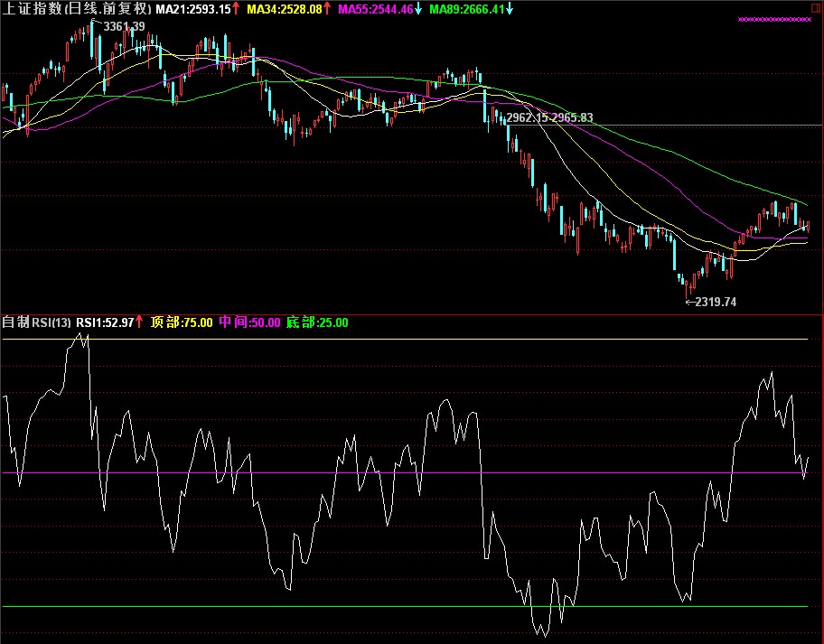Click the MA21 moving average label
The width and height of the screenshot is (824, 644).
[x=192, y=9]
